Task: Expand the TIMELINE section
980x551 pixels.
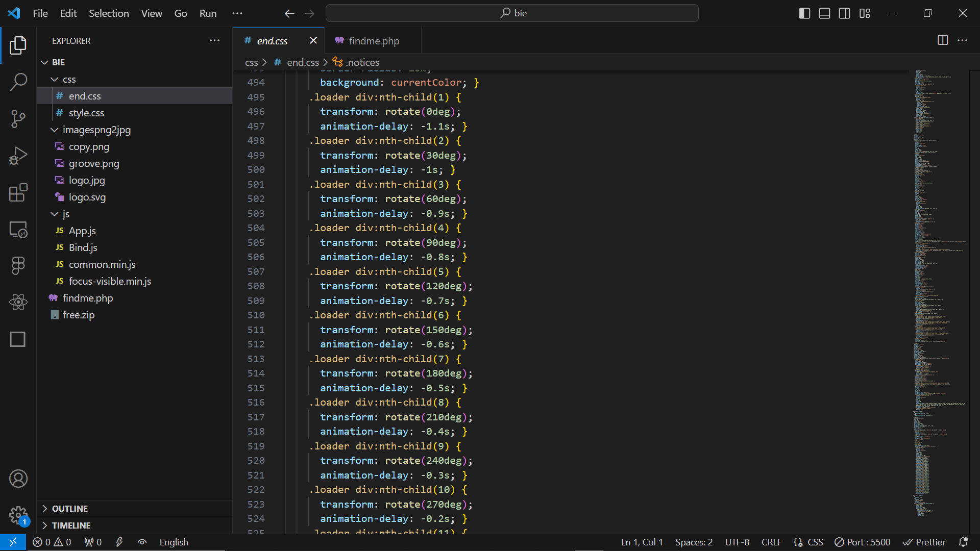Action: coord(71,525)
